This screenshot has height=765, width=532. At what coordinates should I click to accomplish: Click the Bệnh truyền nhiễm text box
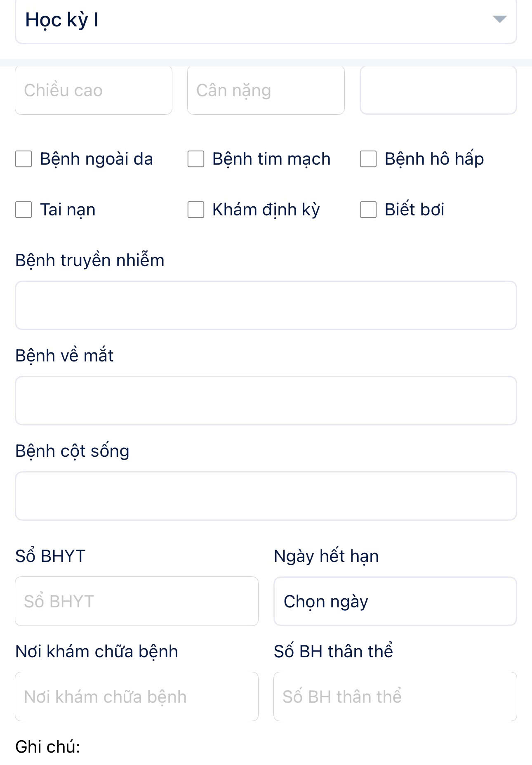266,305
